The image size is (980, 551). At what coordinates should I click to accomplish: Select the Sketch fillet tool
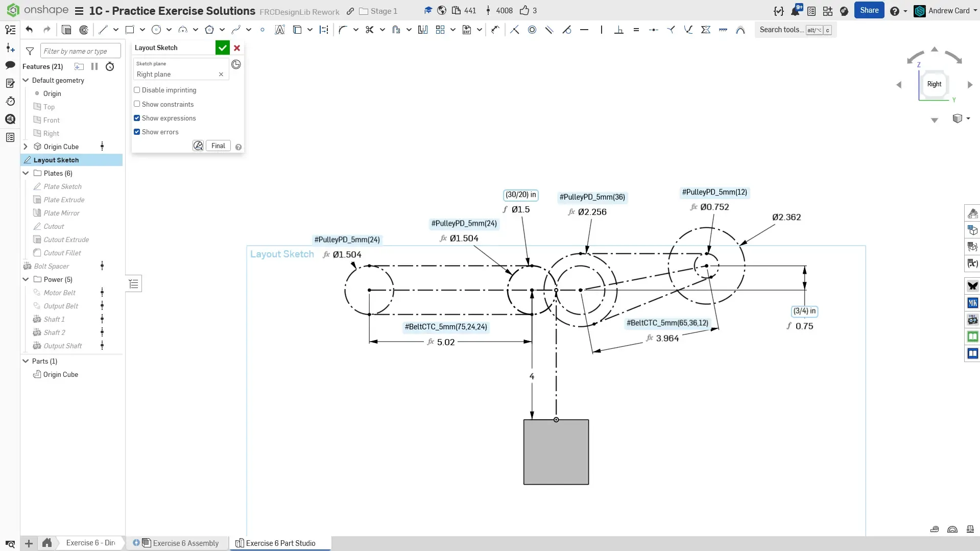point(343,30)
